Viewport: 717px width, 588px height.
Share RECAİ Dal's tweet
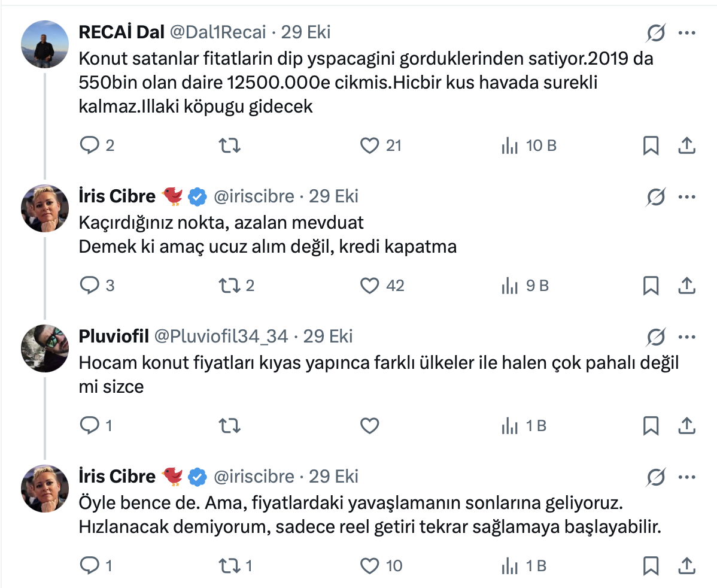(x=686, y=145)
